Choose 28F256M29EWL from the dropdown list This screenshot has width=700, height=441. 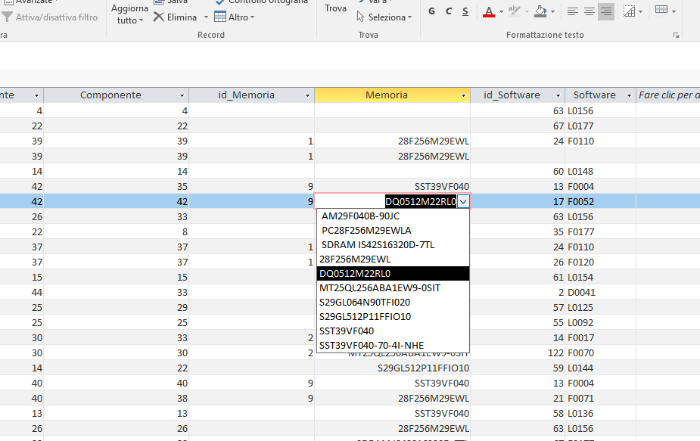tap(393, 259)
